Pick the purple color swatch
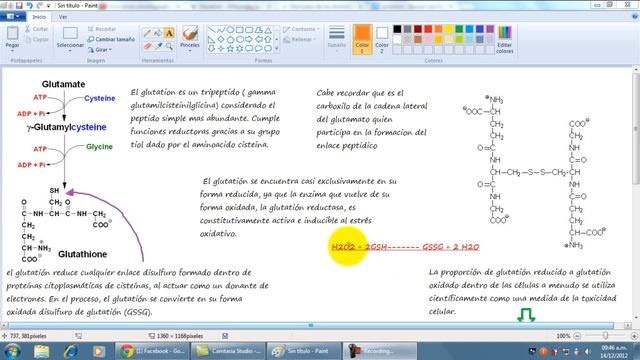 tap(490, 29)
